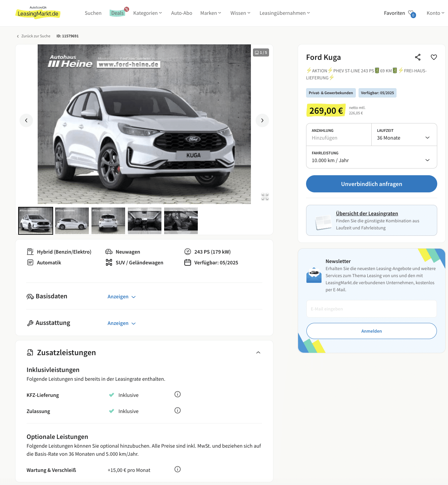Click the +15,00 € pro Monat text

pyautogui.click(x=129, y=470)
